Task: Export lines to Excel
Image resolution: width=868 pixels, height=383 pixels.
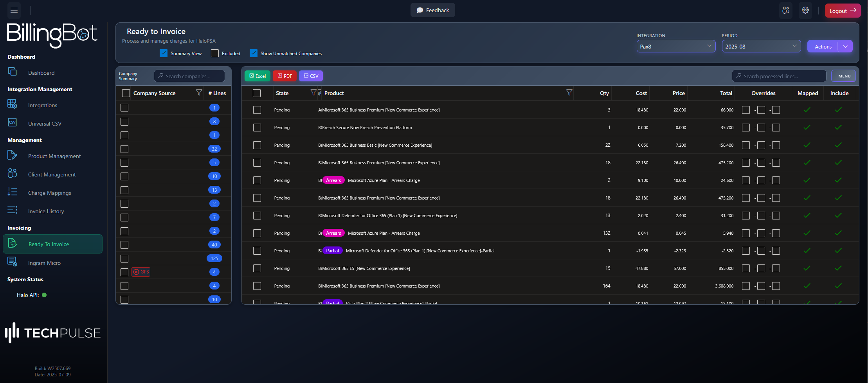Action: click(x=258, y=76)
